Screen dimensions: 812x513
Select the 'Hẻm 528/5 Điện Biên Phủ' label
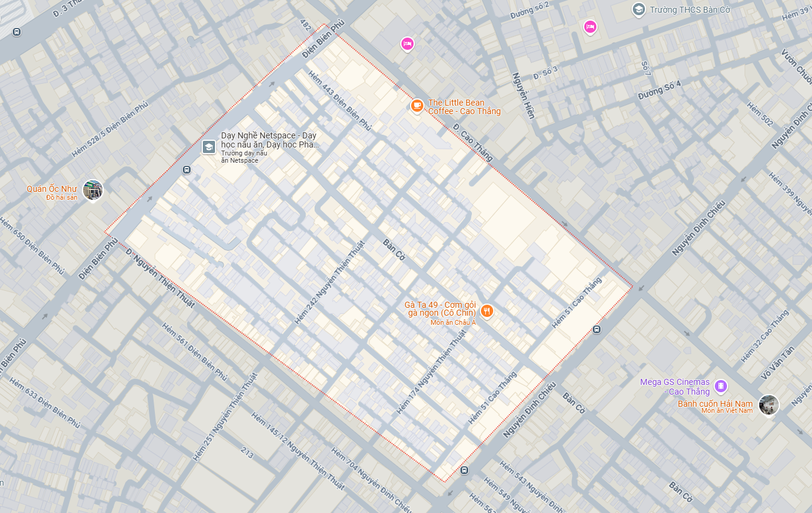point(110,129)
